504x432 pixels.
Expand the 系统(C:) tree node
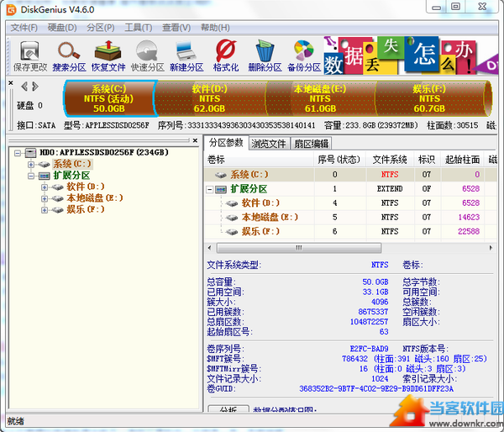coord(31,165)
